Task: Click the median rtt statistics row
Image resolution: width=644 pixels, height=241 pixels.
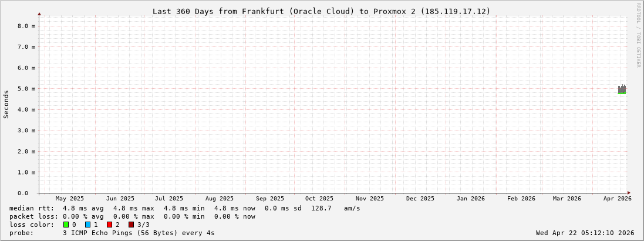Action: 184,208
